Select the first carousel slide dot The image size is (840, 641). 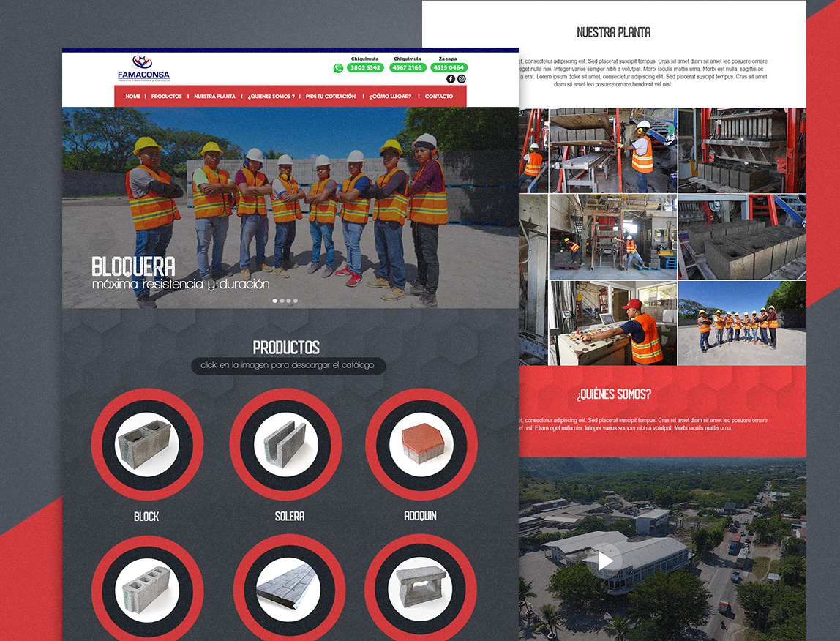point(275,301)
